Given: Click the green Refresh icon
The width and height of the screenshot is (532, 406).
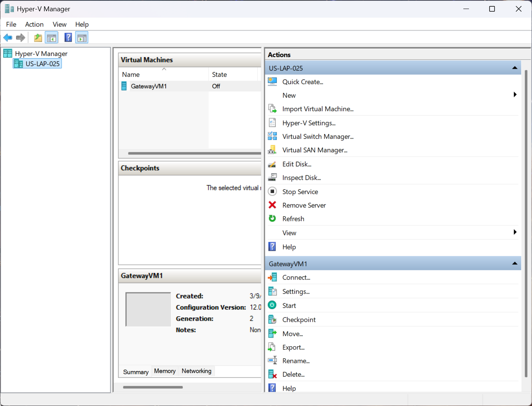Looking at the screenshot, I should 272,219.
